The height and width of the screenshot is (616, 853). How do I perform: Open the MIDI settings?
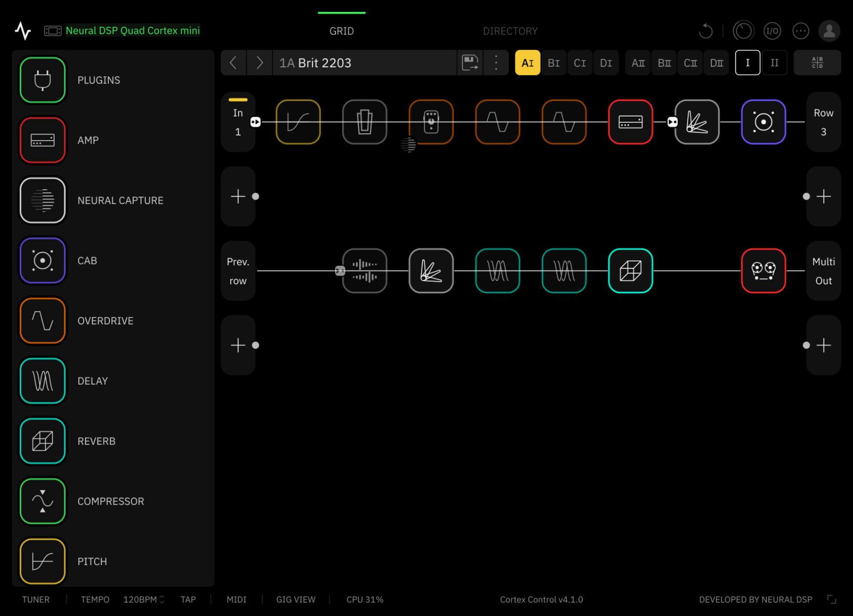[x=236, y=599]
